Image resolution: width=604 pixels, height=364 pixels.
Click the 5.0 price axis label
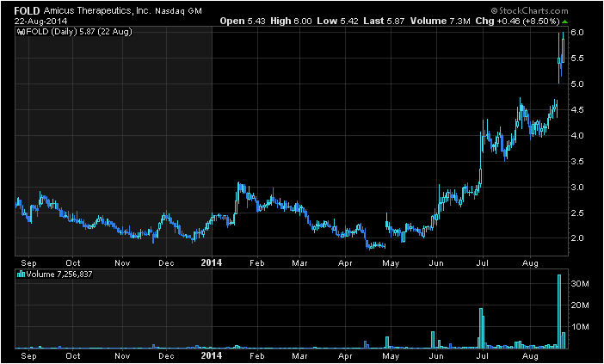coord(578,84)
